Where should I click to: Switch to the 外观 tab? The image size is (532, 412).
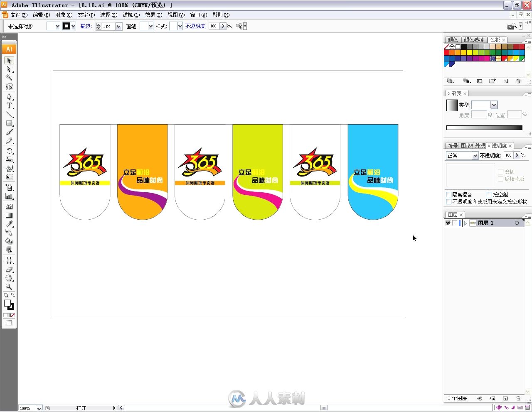[x=480, y=146]
